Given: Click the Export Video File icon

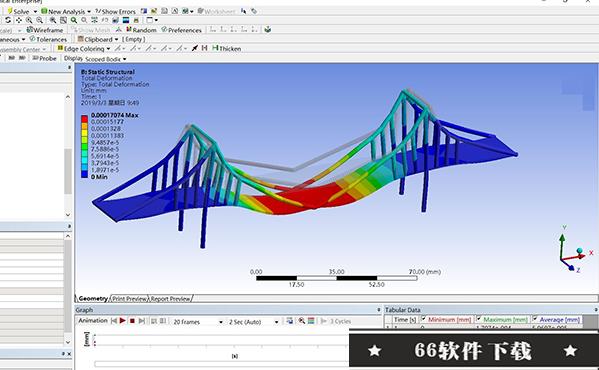Looking at the screenshot, I should click(x=290, y=321).
